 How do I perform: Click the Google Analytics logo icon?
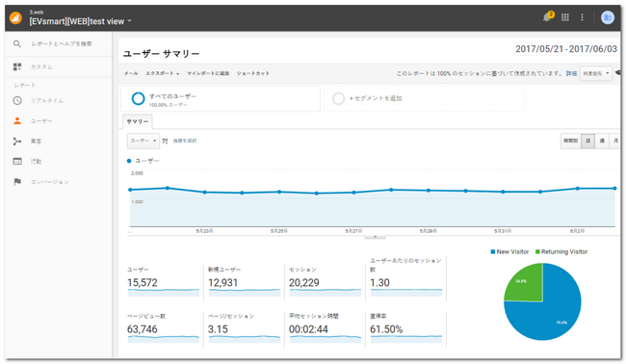[x=15, y=18]
